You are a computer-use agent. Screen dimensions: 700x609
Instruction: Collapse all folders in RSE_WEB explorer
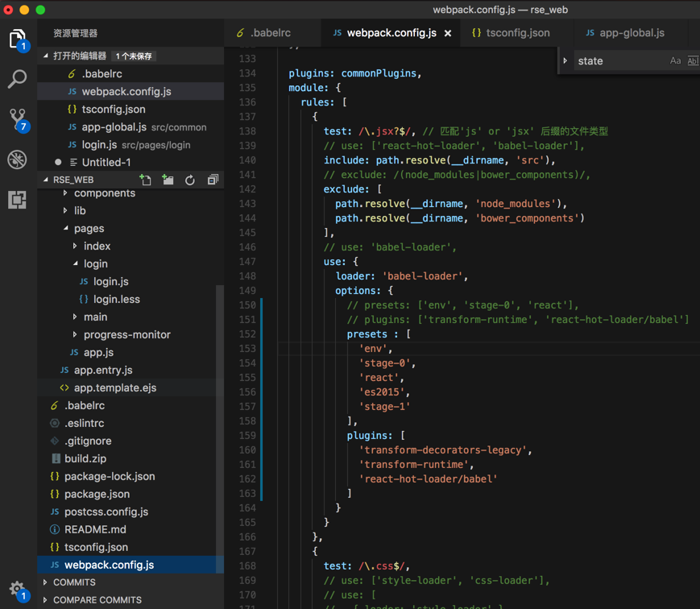tap(213, 180)
